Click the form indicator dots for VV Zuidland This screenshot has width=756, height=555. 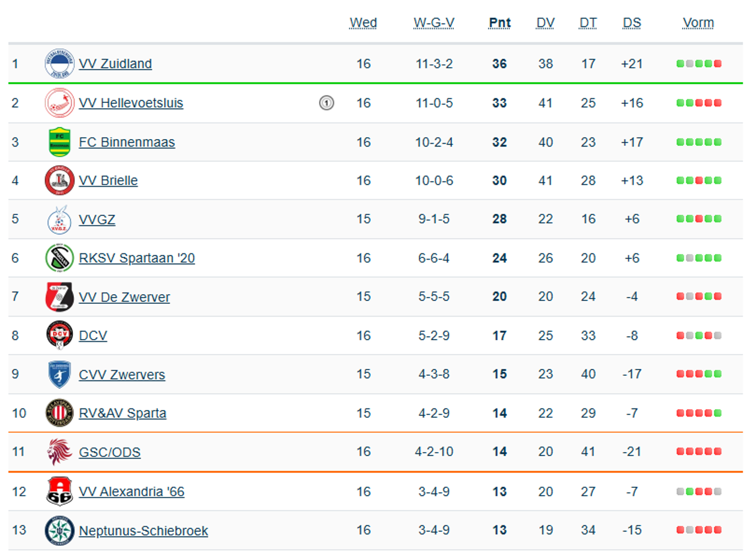point(699,64)
